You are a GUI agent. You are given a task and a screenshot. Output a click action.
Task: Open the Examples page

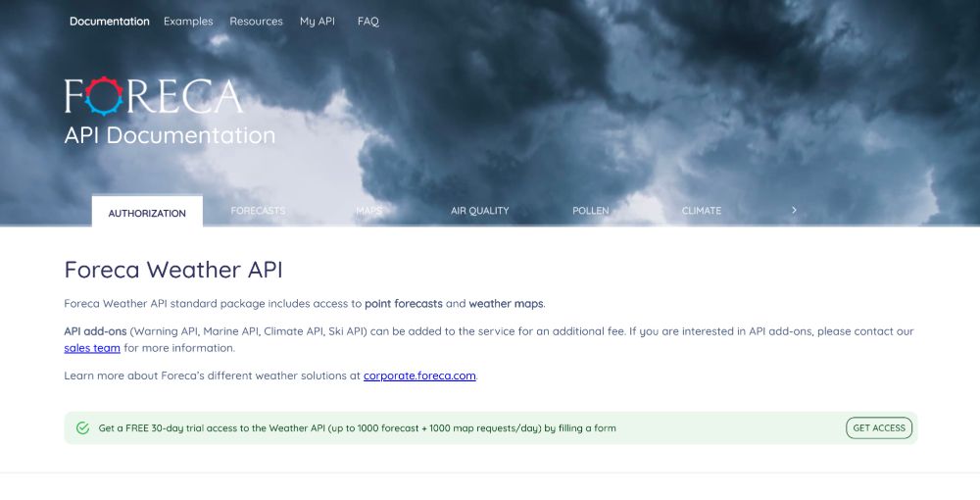click(x=188, y=22)
